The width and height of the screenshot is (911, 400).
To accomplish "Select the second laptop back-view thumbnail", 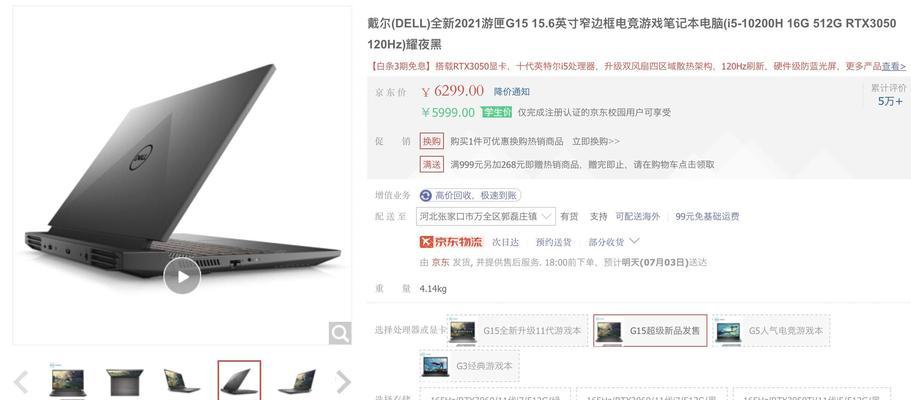I will [x=125, y=382].
